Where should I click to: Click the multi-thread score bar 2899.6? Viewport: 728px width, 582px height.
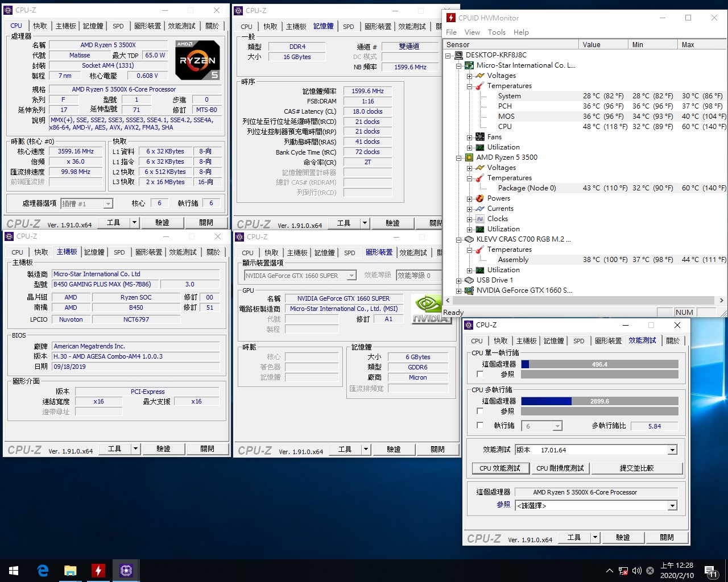(599, 401)
